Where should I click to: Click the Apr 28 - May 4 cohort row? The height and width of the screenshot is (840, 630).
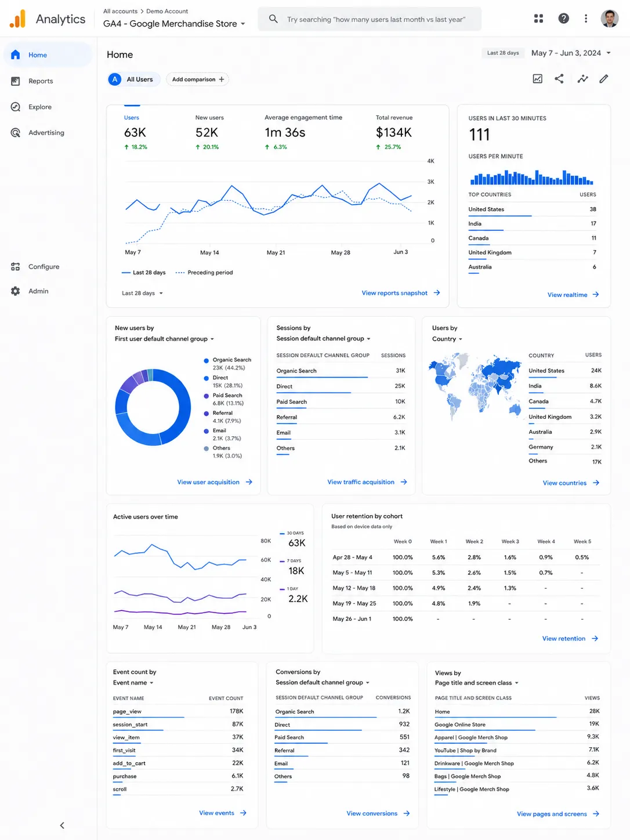click(465, 557)
